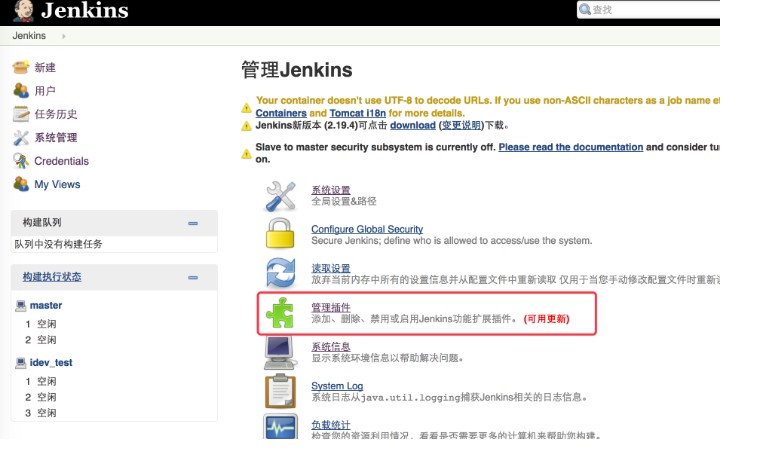
Task: Click the magnifier icon in search box
Action: (585, 9)
